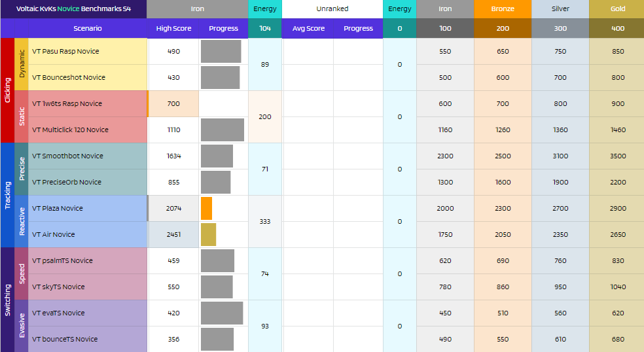The height and width of the screenshot is (352, 644).
Task: Click the high score 490 cell
Action: click(x=173, y=51)
